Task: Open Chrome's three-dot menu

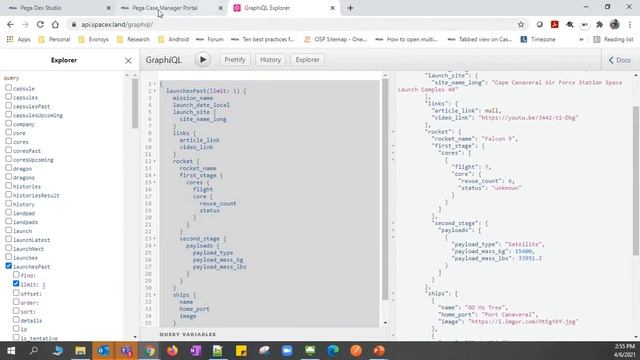Action: click(x=630, y=24)
